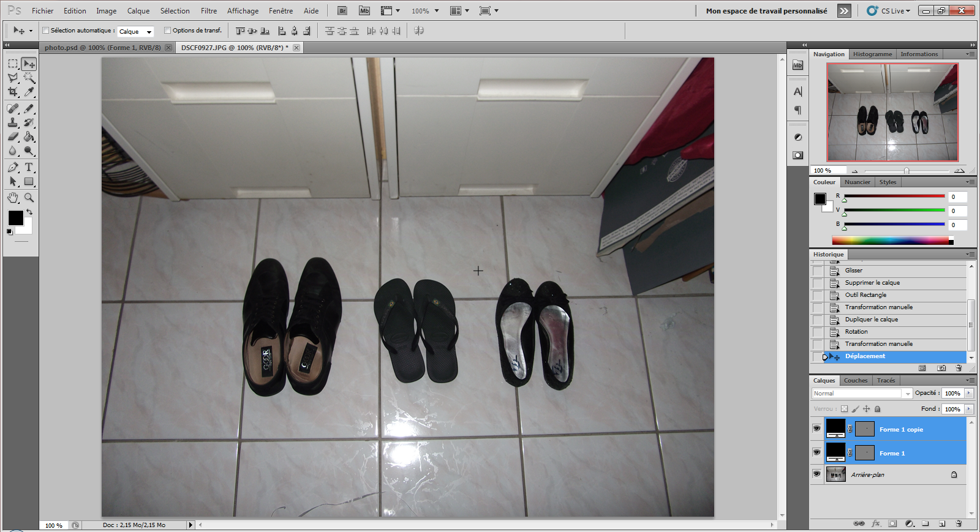Select the Crop tool

tap(13, 92)
